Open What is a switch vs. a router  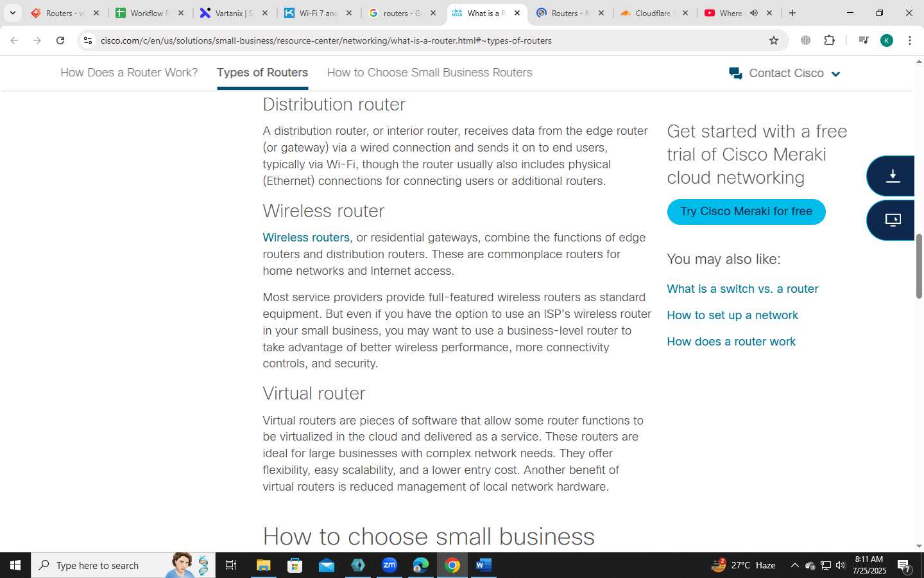click(x=742, y=289)
